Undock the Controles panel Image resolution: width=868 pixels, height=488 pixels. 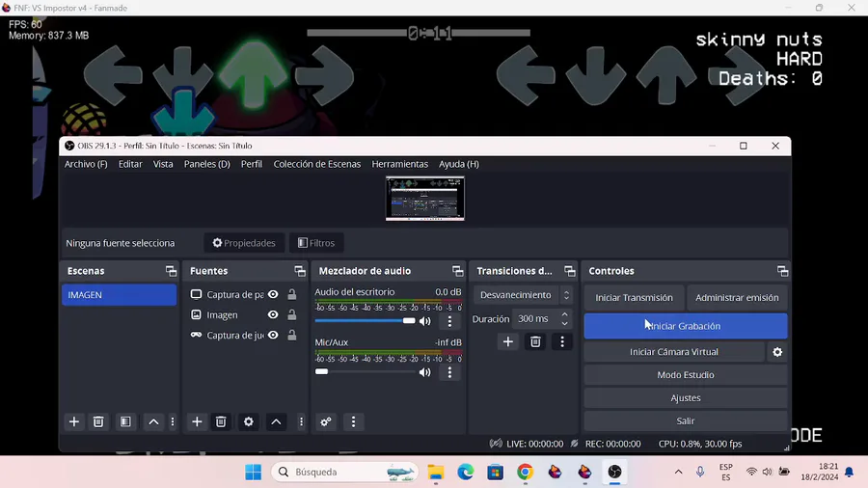coord(782,271)
